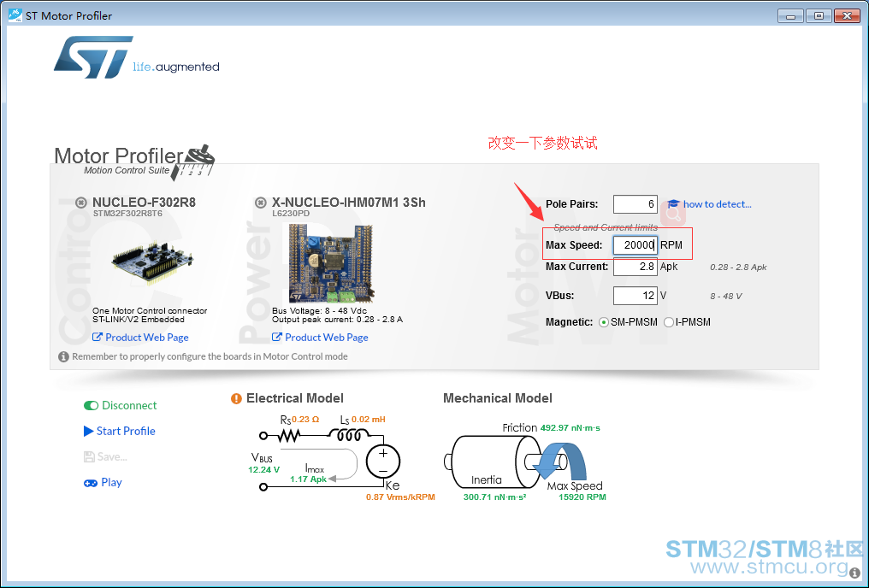Click the warning icon next to Electrical Model
Screen dimensions: 869x588
coord(236,398)
